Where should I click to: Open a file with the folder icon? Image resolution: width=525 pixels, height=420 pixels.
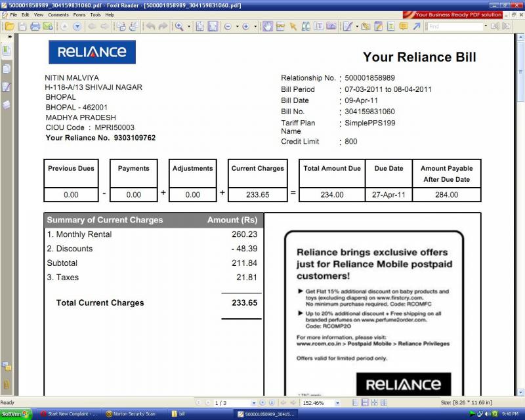tap(9, 26)
